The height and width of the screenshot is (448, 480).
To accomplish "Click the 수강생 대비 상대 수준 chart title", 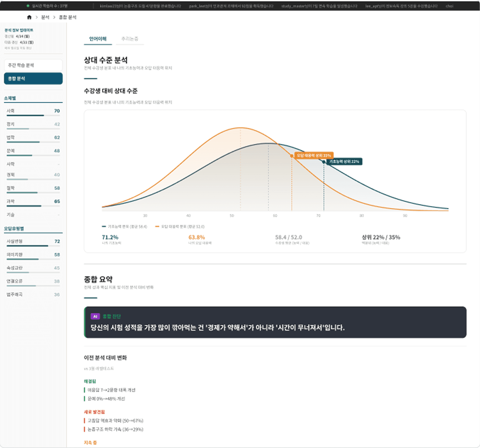I will (x=111, y=91).
